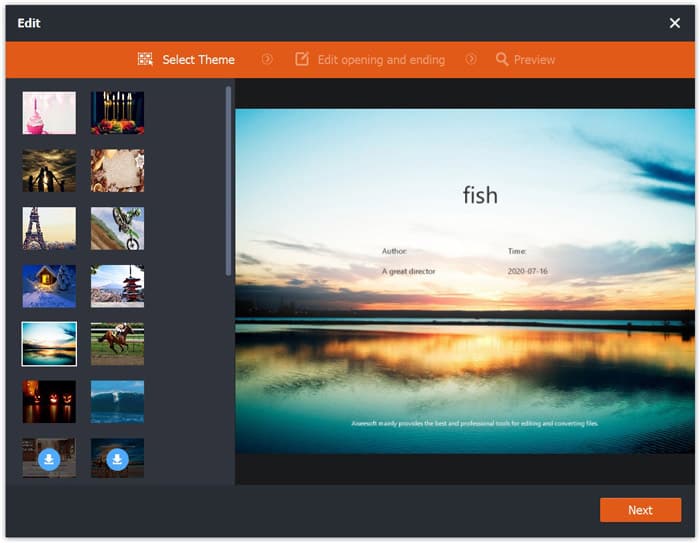This screenshot has width=700, height=543.
Task: Go to the Preview step
Action: [x=534, y=60]
